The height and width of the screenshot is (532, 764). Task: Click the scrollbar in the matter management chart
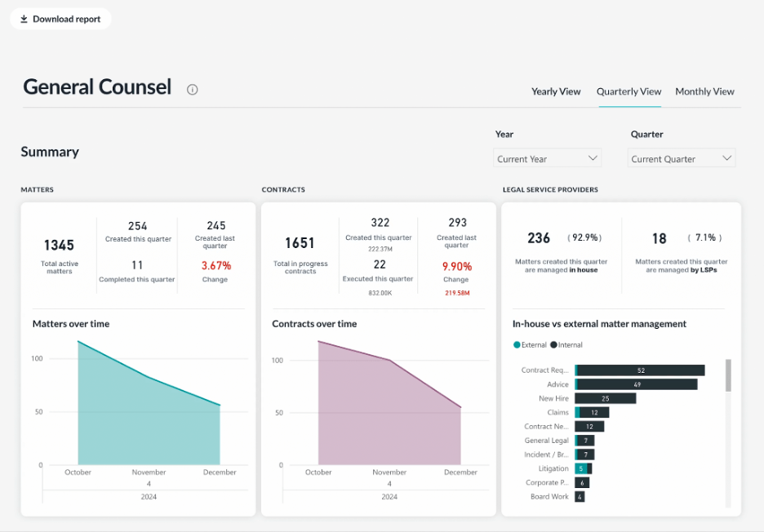[x=729, y=375]
